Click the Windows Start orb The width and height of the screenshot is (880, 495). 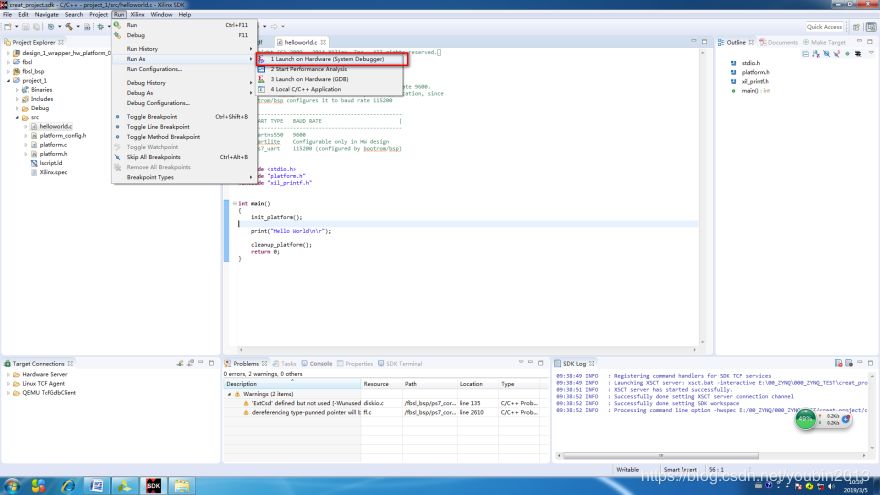coord(12,485)
